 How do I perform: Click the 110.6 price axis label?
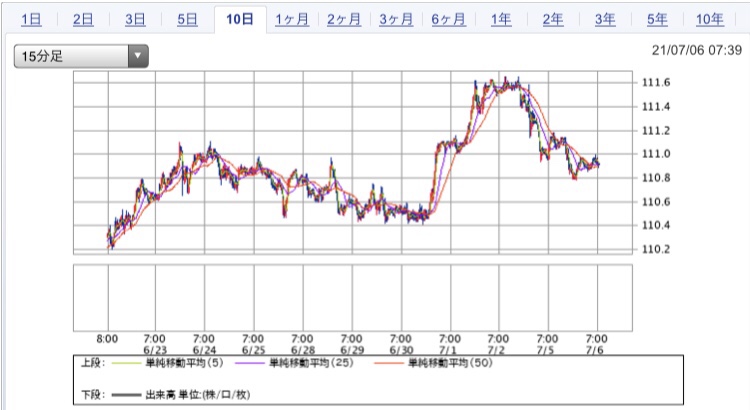(x=656, y=202)
